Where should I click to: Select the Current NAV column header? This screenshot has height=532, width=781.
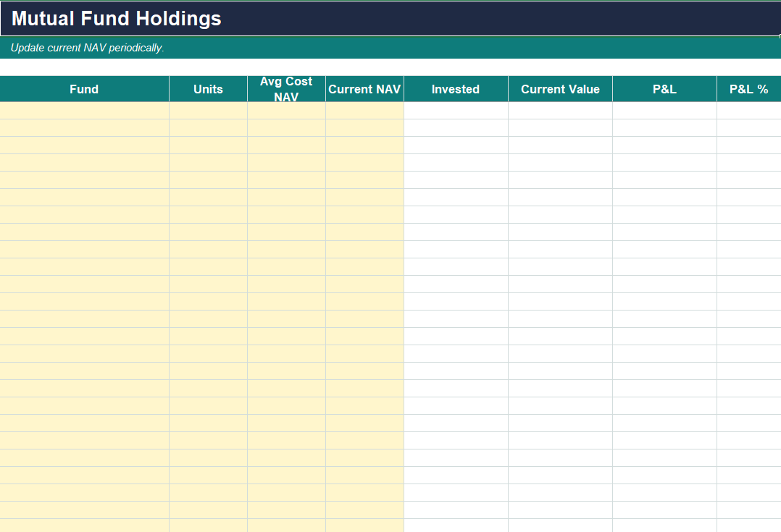(x=364, y=89)
